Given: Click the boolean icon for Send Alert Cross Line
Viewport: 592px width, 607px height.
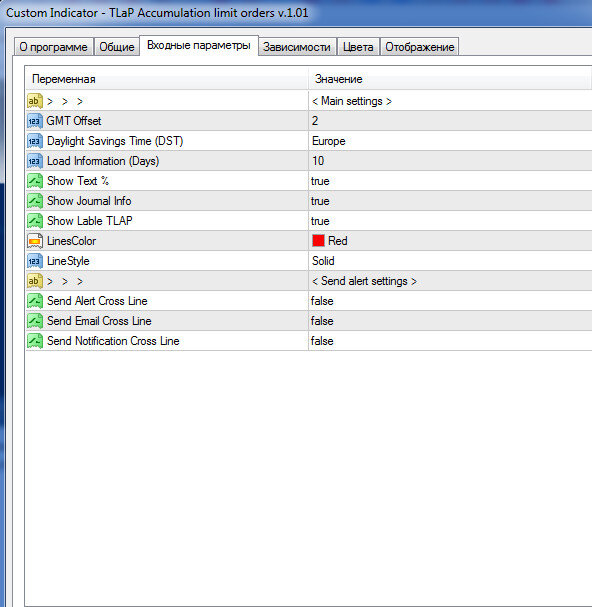Looking at the screenshot, I should [x=34, y=301].
